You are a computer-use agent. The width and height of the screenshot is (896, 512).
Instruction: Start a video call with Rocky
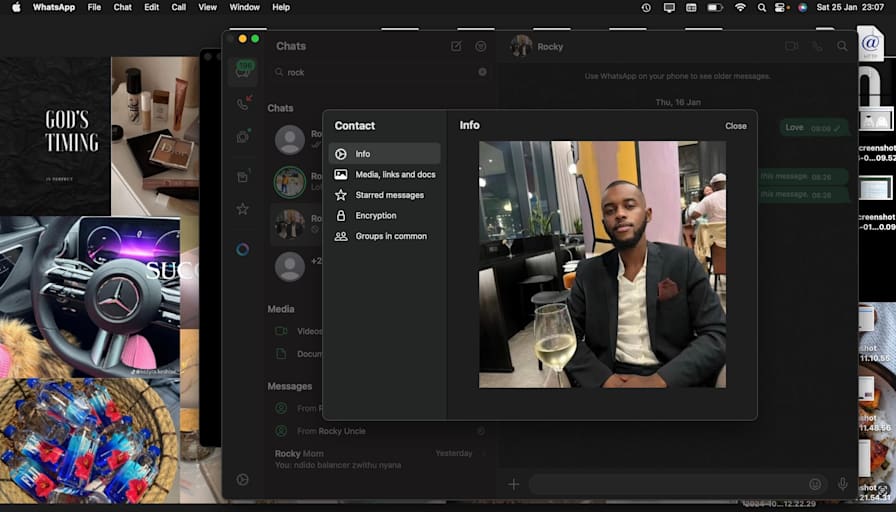(x=791, y=46)
